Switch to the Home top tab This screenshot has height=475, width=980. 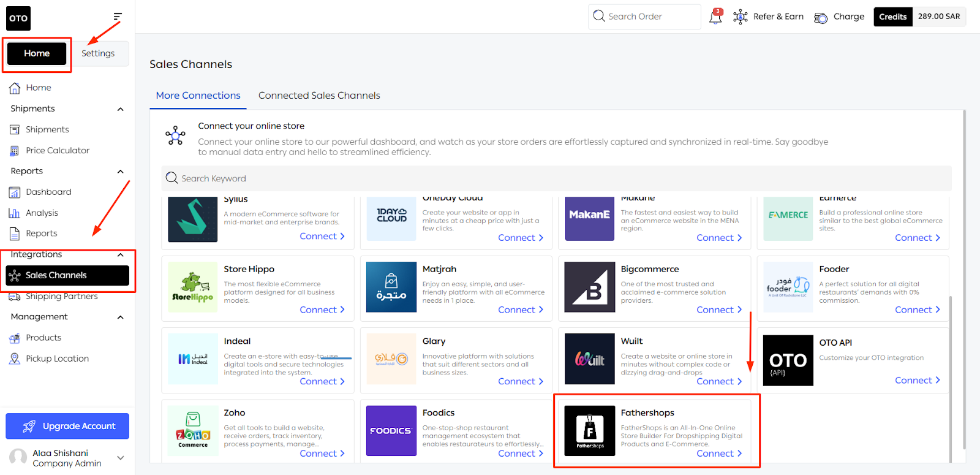click(37, 53)
